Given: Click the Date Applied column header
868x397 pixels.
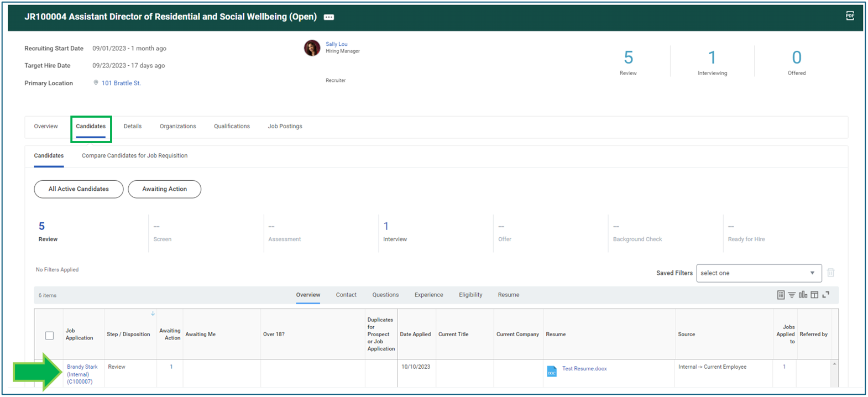Looking at the screenshot, I should (415, 335).
